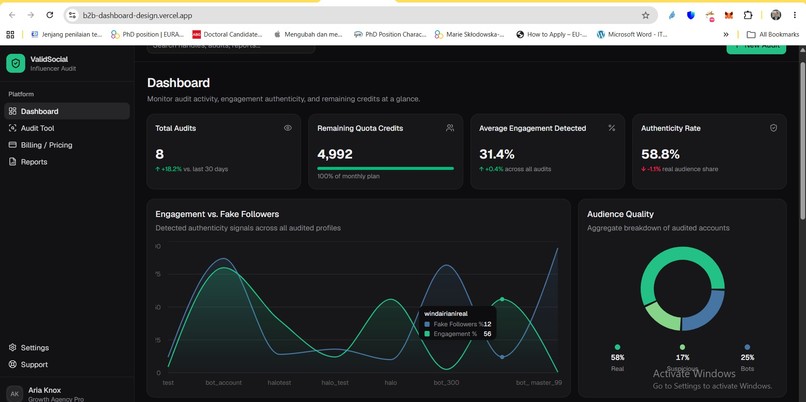Click the 58.8% authenticity value
Image resolution: width=806 pixels, height=402 pixels.
[660, 154]
